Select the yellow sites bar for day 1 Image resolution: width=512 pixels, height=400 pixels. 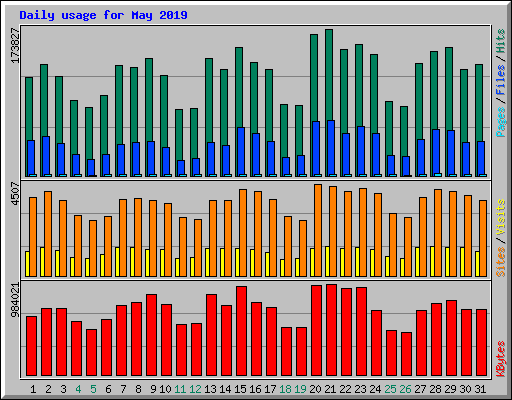[x=27, y=264]
